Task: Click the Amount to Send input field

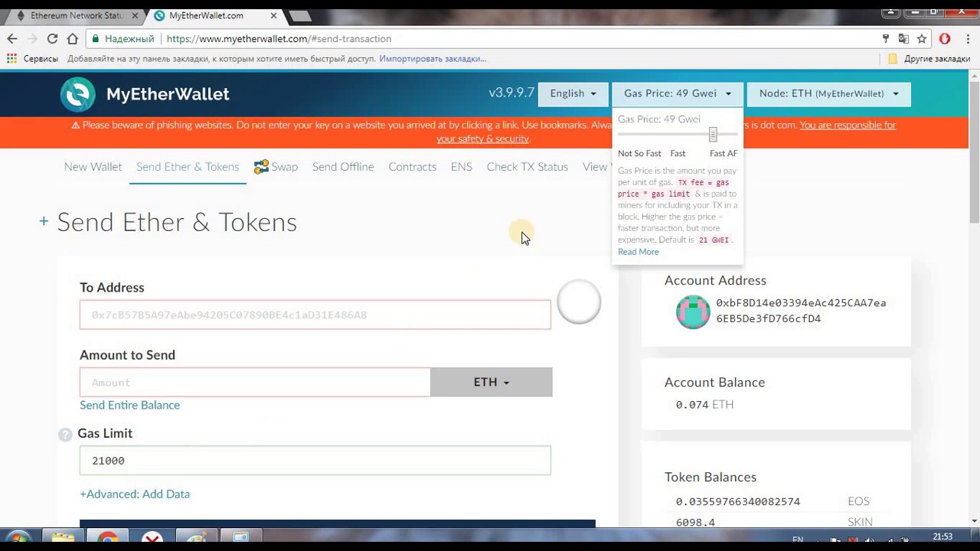Action: click(x=255, y=382)
